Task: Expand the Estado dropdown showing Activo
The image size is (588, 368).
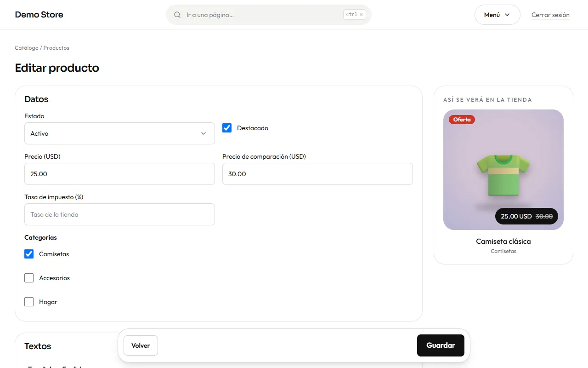Action: point(119,133)
